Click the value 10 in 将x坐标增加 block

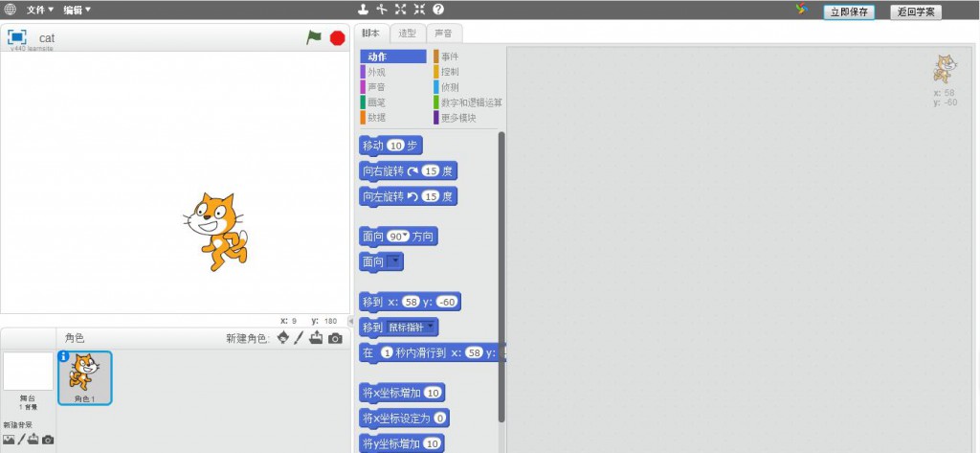[433, 393]
